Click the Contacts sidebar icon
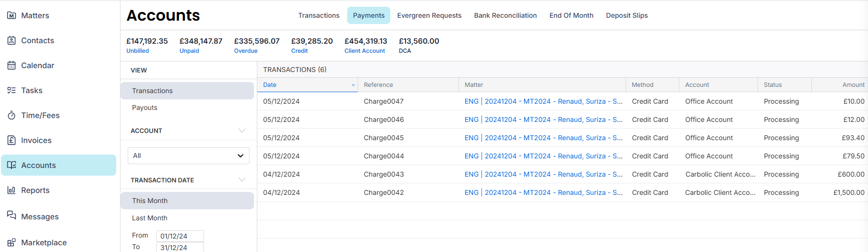 click(12, 40)
